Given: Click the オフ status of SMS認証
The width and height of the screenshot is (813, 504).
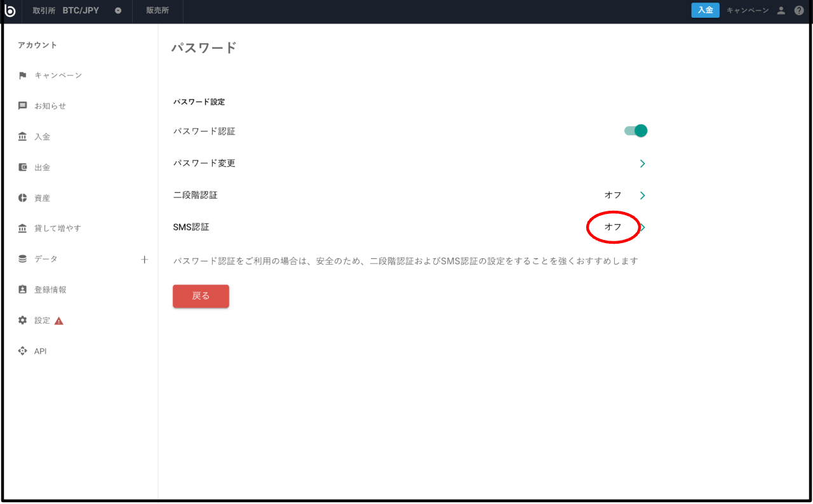Looking at the screenshot, I should coord(613,227).
